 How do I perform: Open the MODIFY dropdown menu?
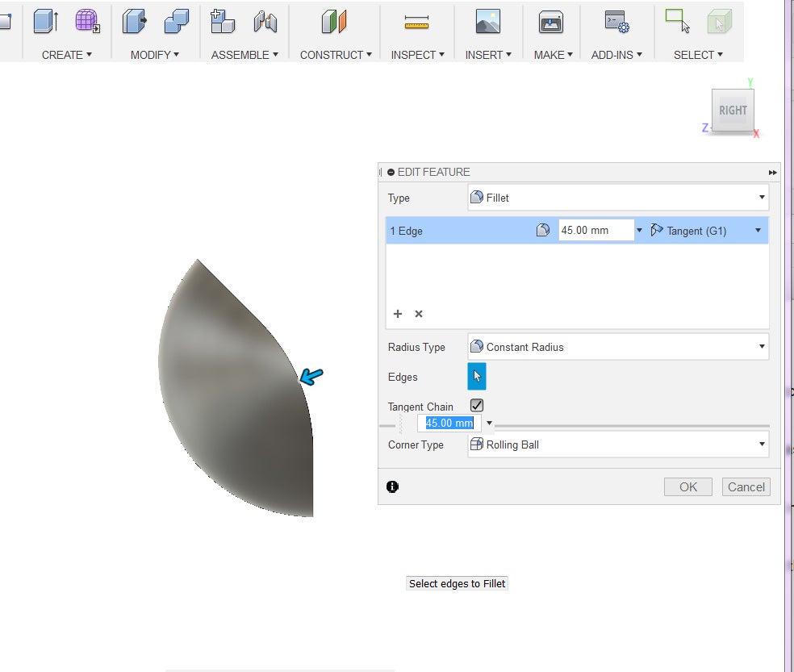tap(155, 55)
